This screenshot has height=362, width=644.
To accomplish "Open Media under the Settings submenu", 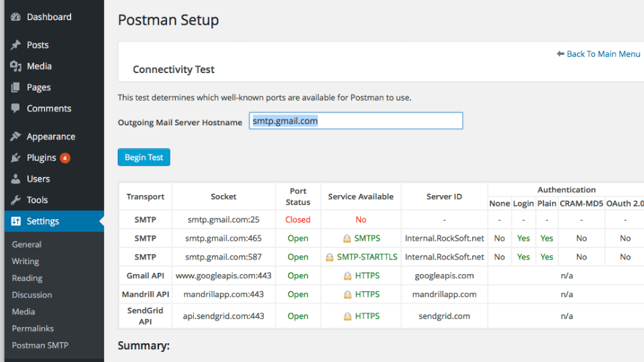I will [x=23, y=312].
